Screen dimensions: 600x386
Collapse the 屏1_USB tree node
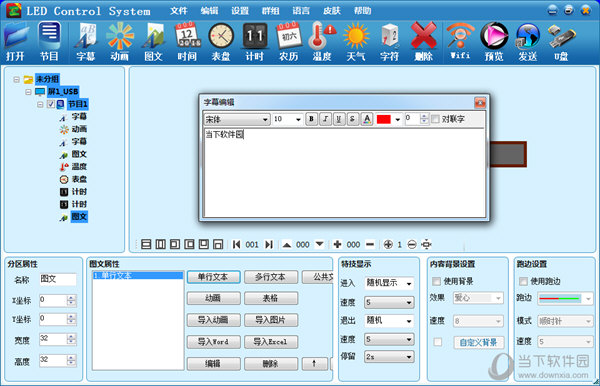(x=28, y=92)
